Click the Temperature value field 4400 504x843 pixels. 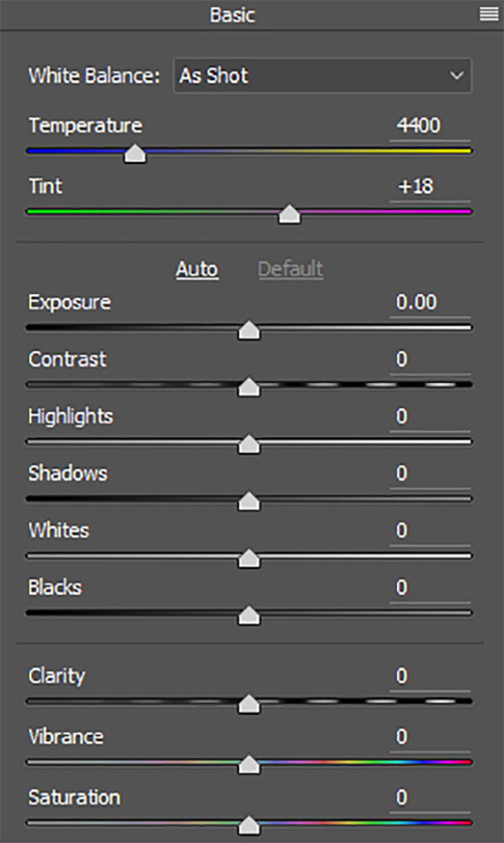430,126
